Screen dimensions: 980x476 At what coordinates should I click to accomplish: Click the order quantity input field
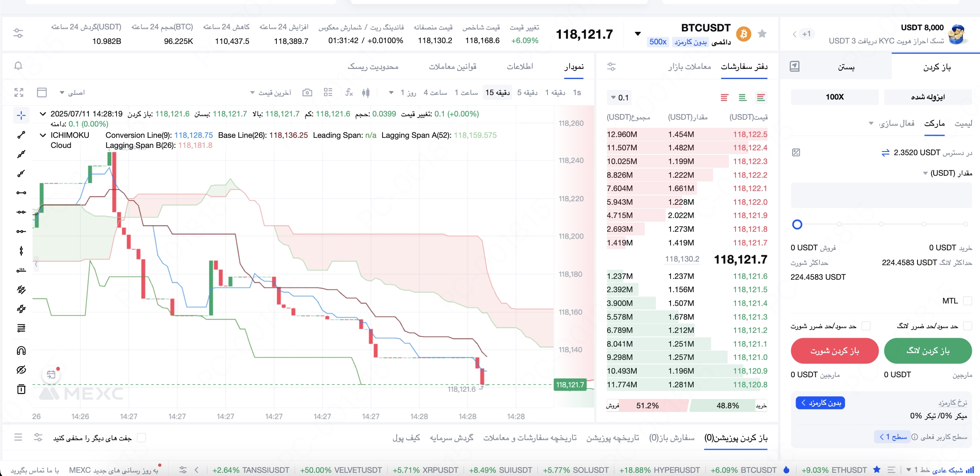click(881, 195)
